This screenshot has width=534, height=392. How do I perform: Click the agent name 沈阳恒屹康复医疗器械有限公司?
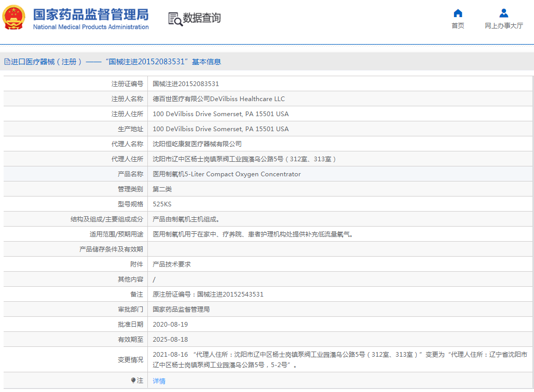[x=197, y=144]
